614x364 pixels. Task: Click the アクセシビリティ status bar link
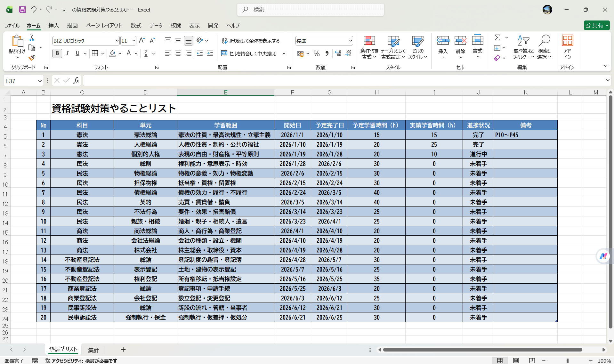[82, 360]
